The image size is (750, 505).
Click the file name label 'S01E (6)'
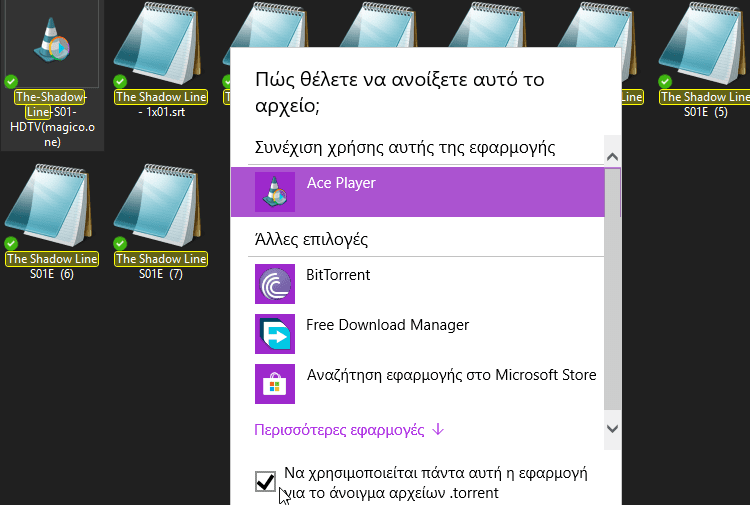(x=52, y=274)
